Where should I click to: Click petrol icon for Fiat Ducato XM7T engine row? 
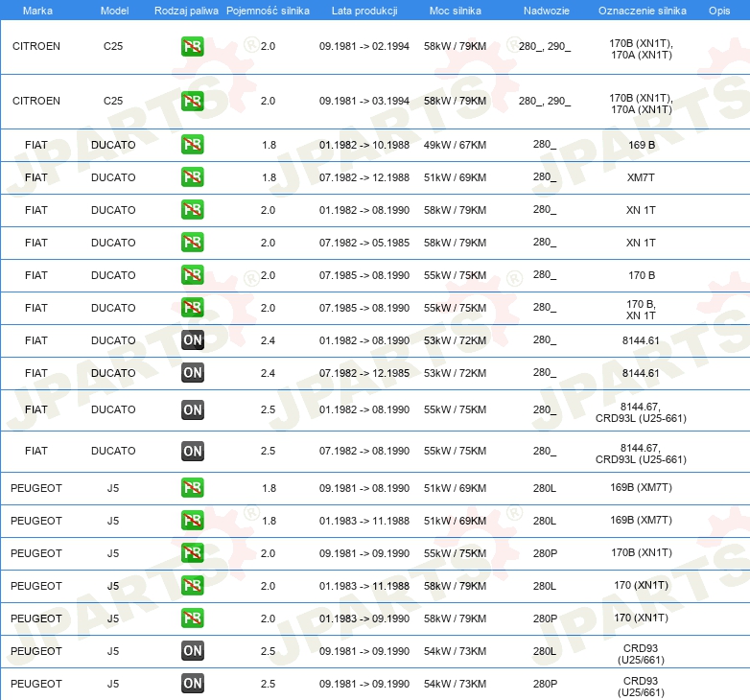[192, 177]
